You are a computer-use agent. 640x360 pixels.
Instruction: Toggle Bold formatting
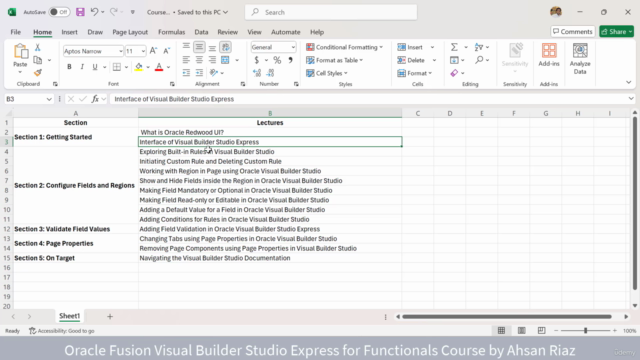[69, 67]
